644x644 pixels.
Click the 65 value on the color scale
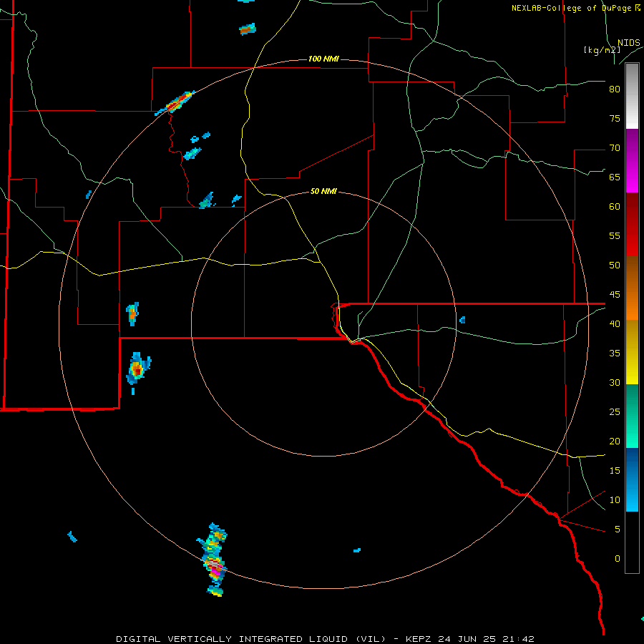pos(615,177)
